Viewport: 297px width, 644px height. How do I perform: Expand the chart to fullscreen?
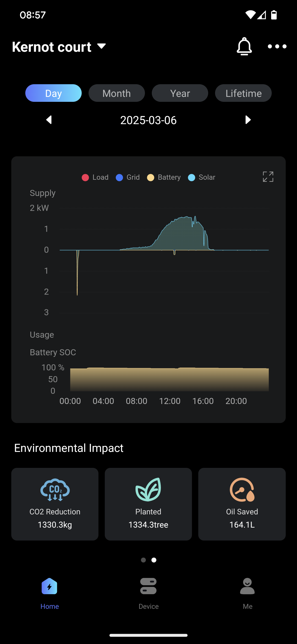(x=268, y=177)
